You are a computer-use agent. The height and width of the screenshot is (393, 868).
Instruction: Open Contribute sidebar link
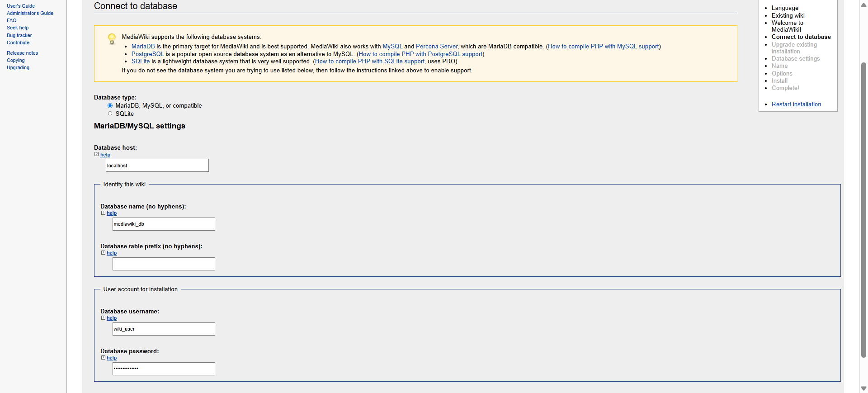click(x=18, y=43)
